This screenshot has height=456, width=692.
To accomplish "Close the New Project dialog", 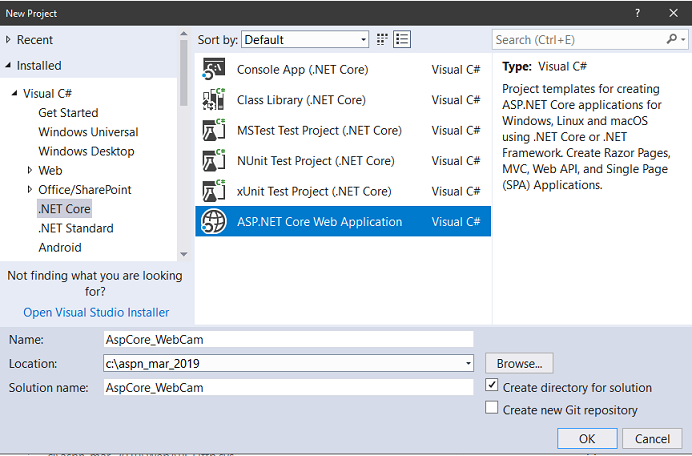I will (673, 13).
